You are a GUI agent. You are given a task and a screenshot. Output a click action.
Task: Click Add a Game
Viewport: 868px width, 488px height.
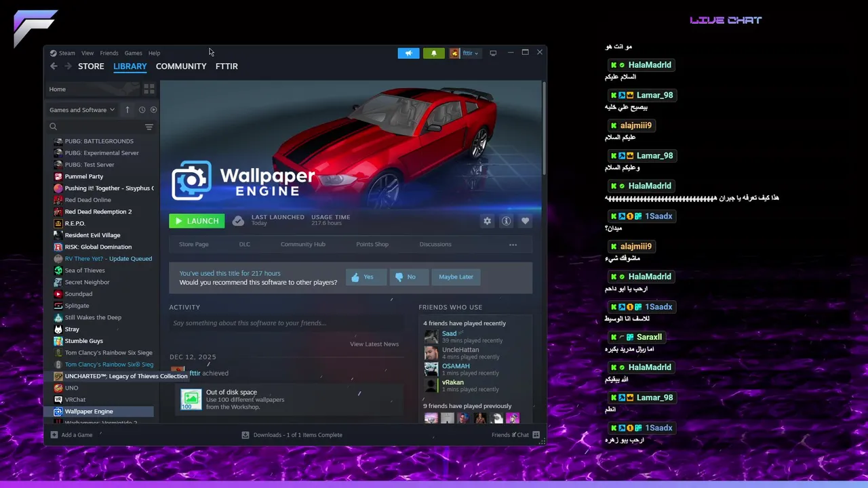[71, 435]
